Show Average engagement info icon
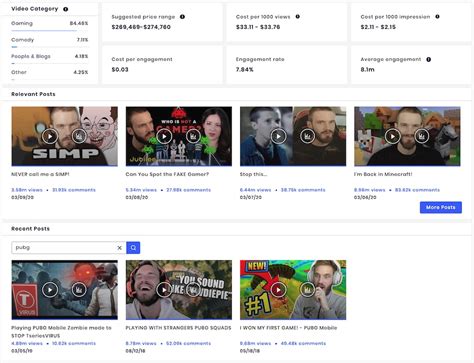 [x=429, y=59]
